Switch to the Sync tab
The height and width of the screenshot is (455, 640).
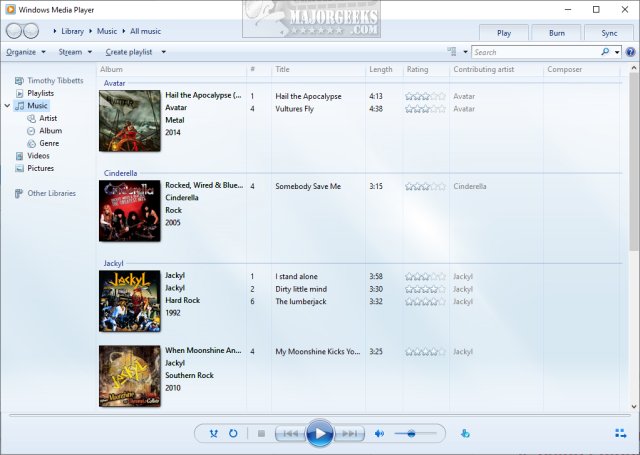click(609, 33)
